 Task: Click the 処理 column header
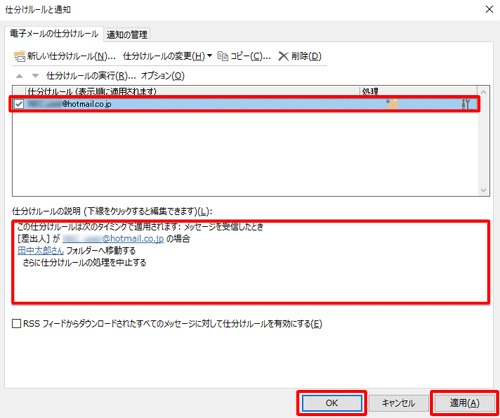tap(418, 91)
